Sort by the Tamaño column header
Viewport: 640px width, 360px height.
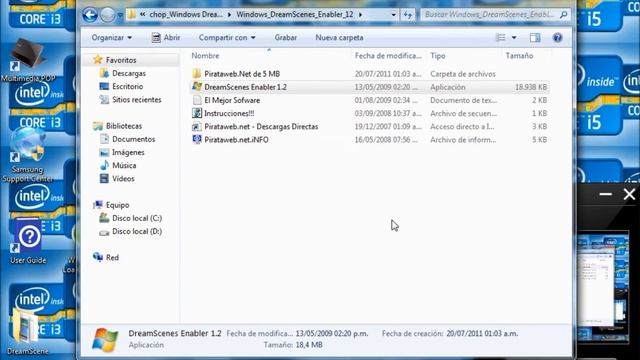[x=519, y=56]
